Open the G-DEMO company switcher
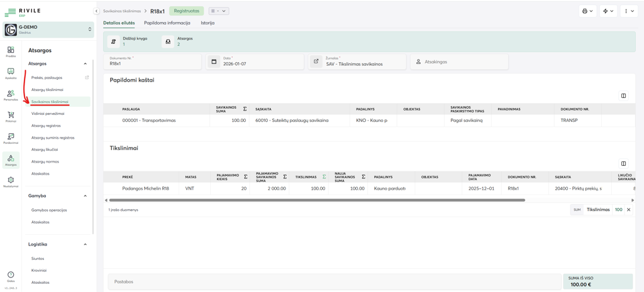Screen dimensions: 644x292 pyautogui.click(x=48, y=30)
